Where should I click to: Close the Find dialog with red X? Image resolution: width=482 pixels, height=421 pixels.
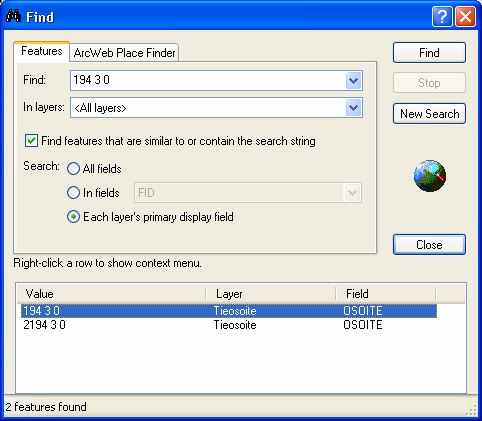[x=465, y=16]
